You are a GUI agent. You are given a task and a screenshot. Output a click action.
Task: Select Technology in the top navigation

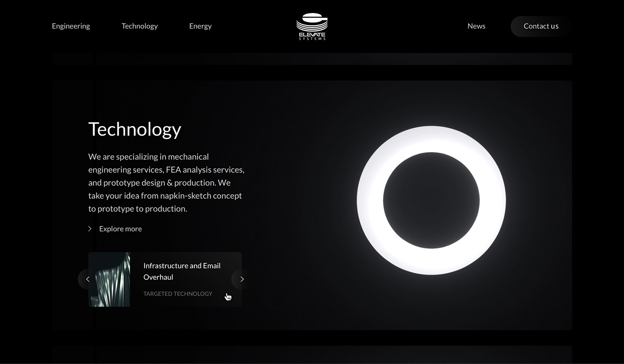[140, 26]
